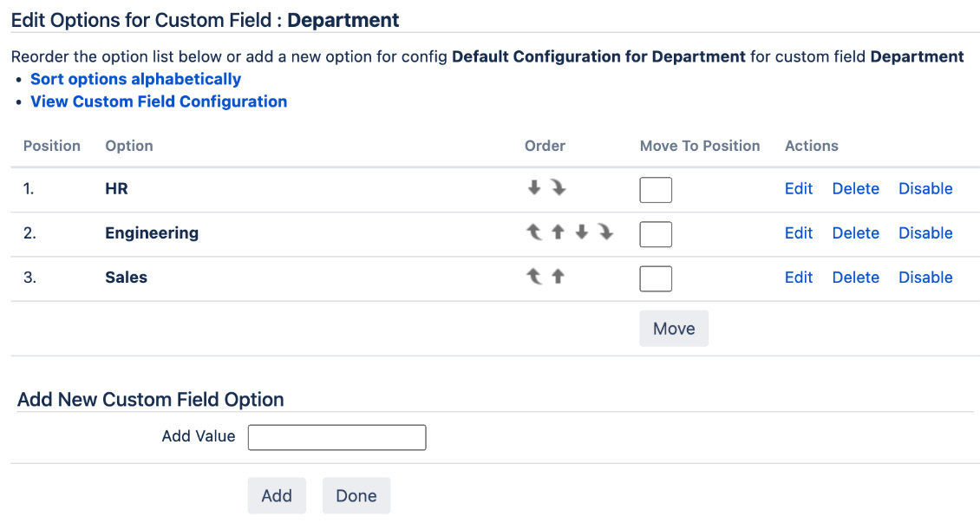Move HR to the bottom of the list
Viewport: 980px width, 523px height.
[x=558, y=189]
